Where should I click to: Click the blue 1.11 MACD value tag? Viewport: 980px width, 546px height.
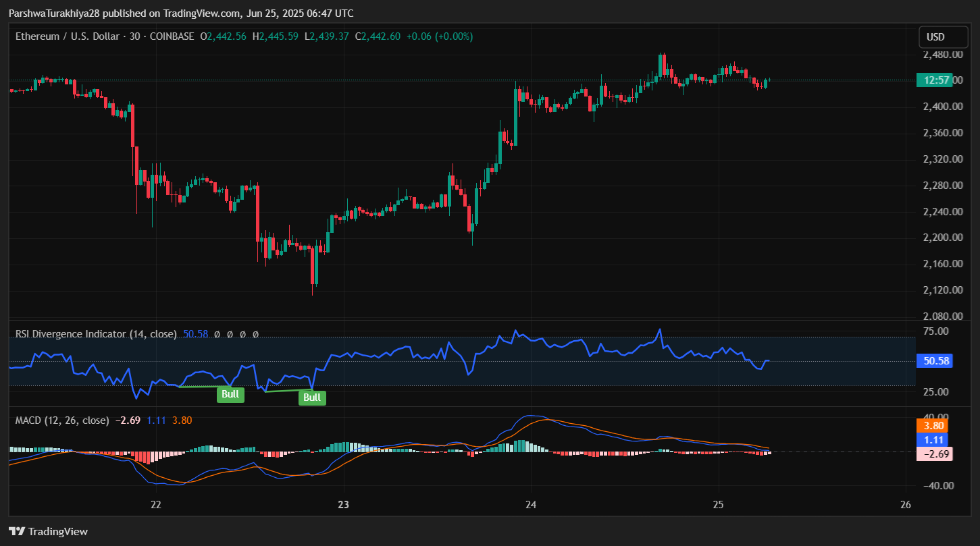click(934, 440)
